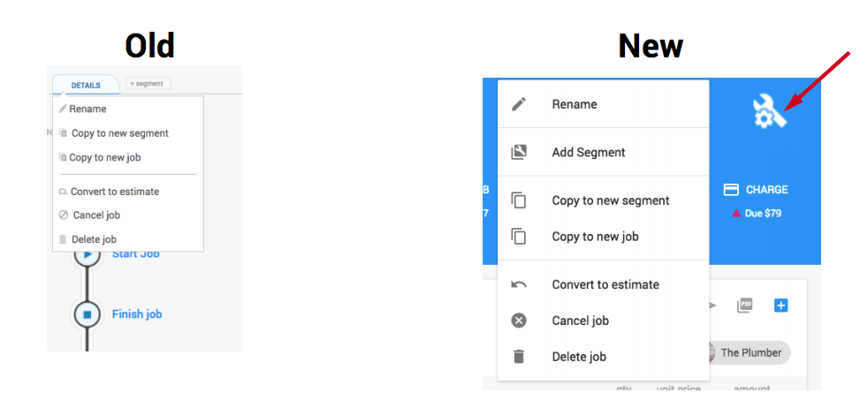Screen dimensions: 868x415
Task: Select Copy to new job in new menu
Action: point(595,237)
